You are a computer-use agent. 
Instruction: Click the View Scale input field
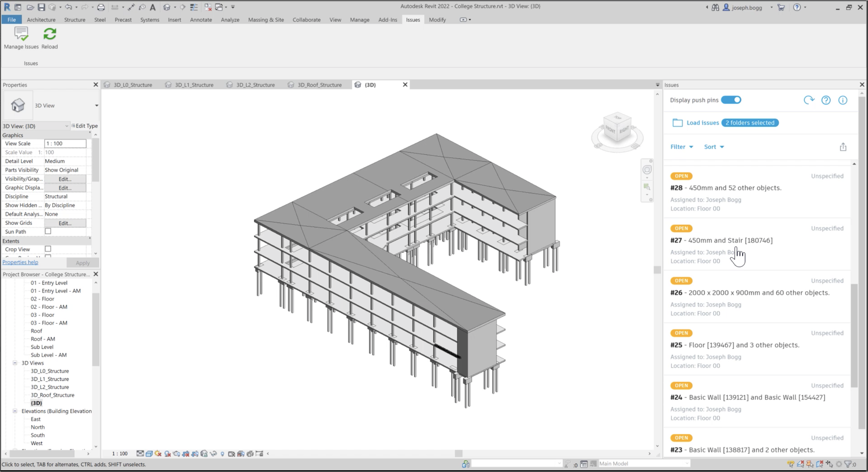tap(65, 143)
